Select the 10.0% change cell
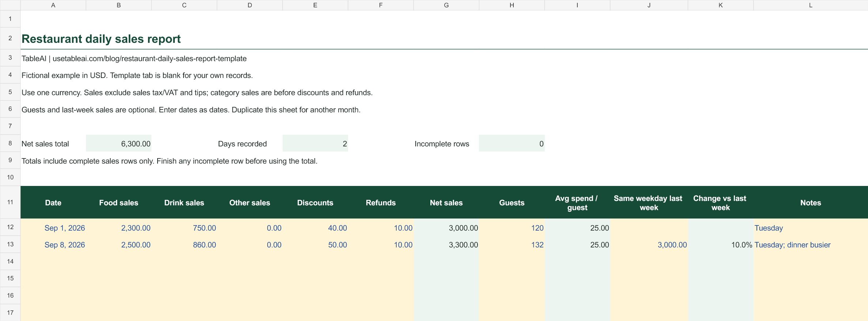Viewport: 868px width, 321px height. click(x=721, y=245)
